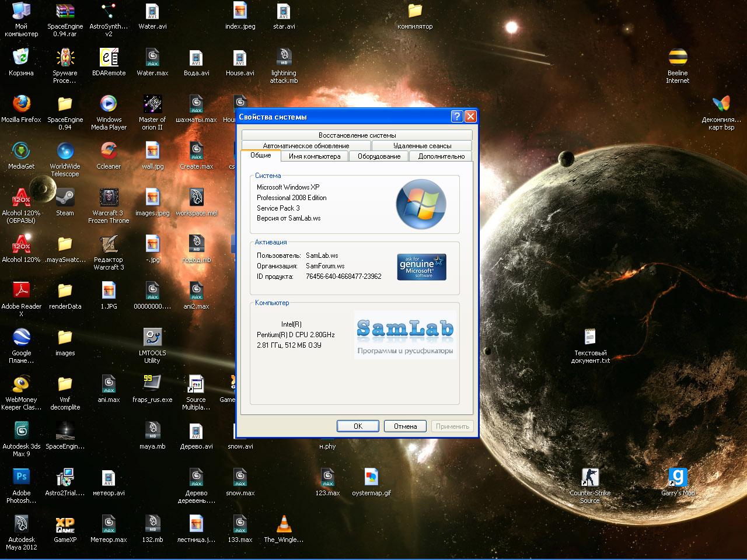Click the product ID 76456-640-4668477-23962 text
Image resolution: width=747 pixels, height=560 pixels.
pos(343,276)
